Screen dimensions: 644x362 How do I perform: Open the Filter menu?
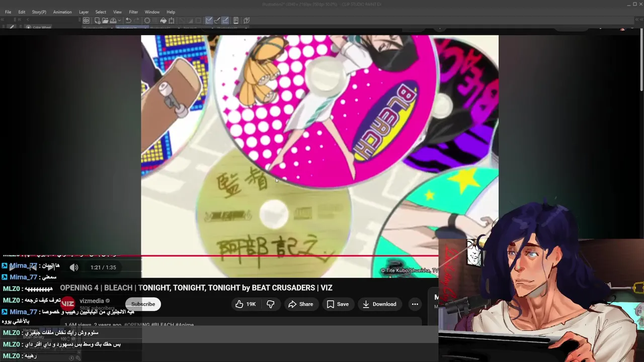133,12
